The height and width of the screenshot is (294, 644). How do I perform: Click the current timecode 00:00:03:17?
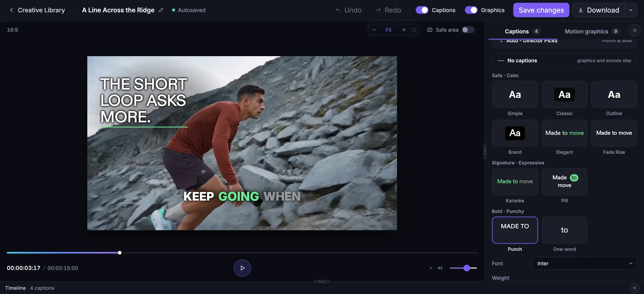pos(23,268)
